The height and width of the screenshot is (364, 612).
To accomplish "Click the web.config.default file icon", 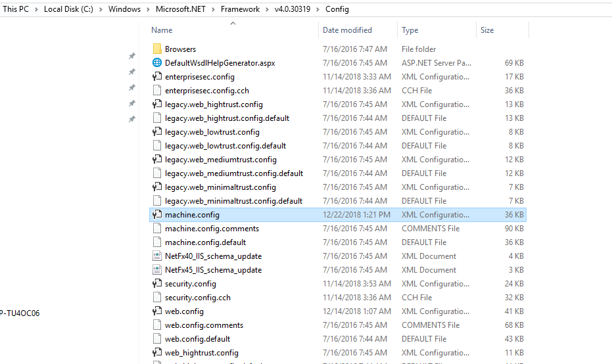I will click(x=157, y=338).
